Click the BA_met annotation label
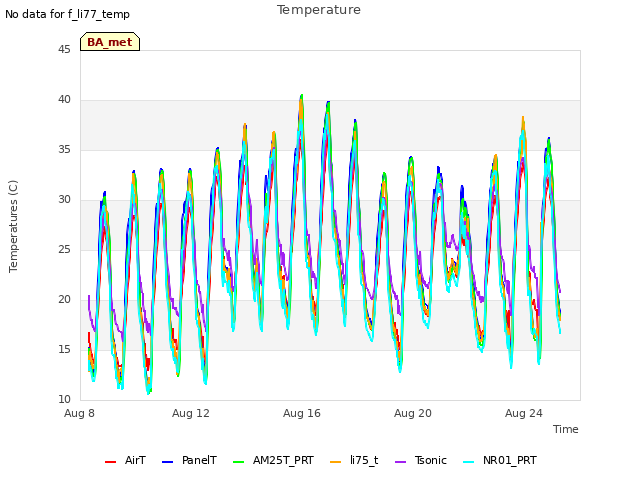The height and width of the screenshot is (480, 640). pyautogui.click(x=110, y=42)
